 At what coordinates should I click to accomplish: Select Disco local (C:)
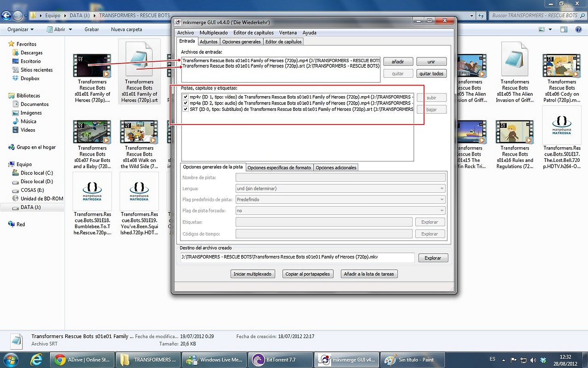36,173
